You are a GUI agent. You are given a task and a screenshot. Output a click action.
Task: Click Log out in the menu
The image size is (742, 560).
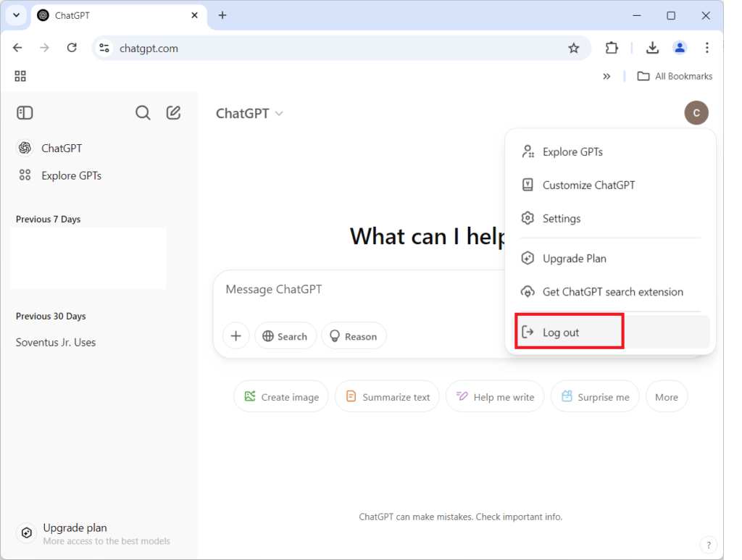[613, 332]
